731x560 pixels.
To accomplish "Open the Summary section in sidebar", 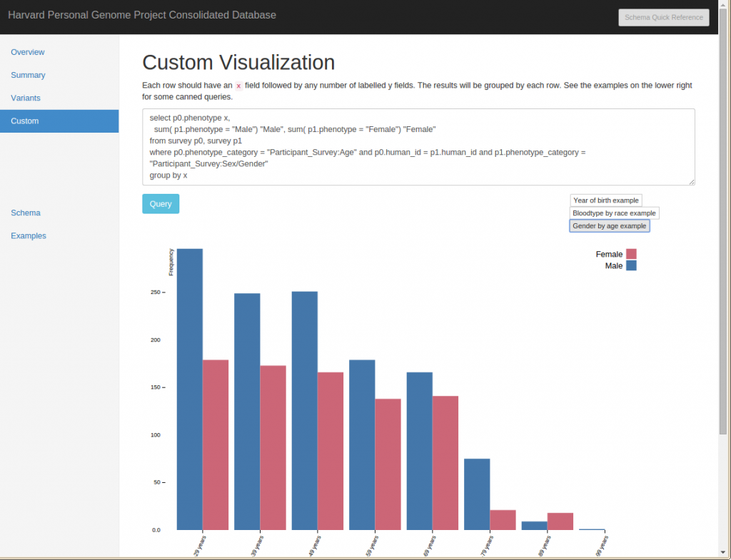I will pyautogui.click(x=28, y=75).
